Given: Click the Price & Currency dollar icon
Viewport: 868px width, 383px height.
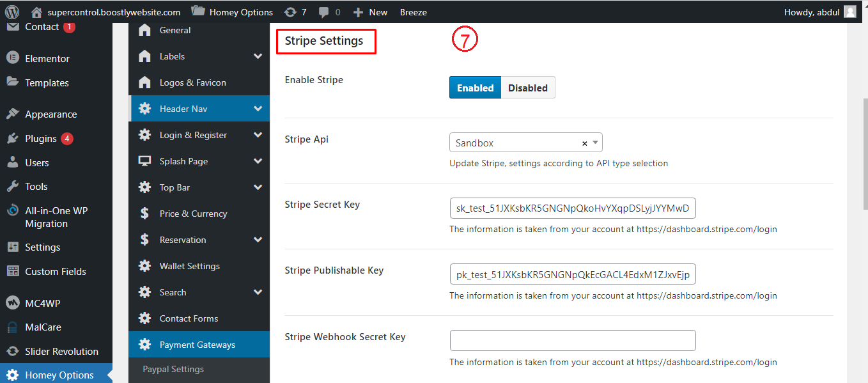Looking at the screenshot, I should point(145,214).
